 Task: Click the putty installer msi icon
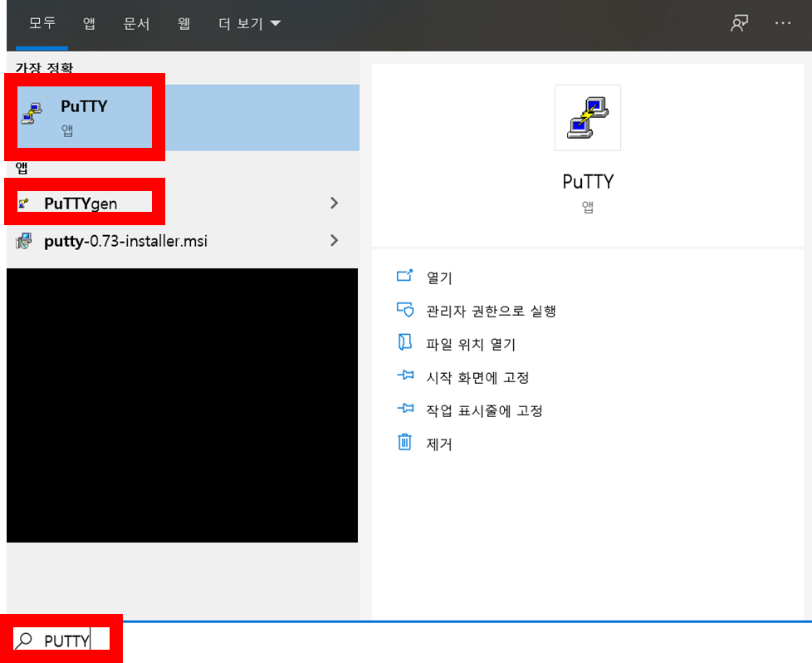click(x=24, y=241)
